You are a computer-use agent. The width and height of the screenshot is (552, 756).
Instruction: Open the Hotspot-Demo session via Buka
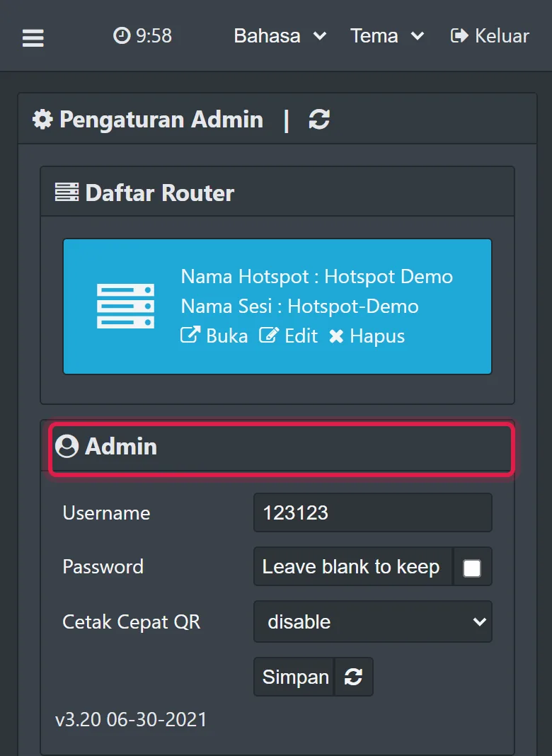point(214,336)
